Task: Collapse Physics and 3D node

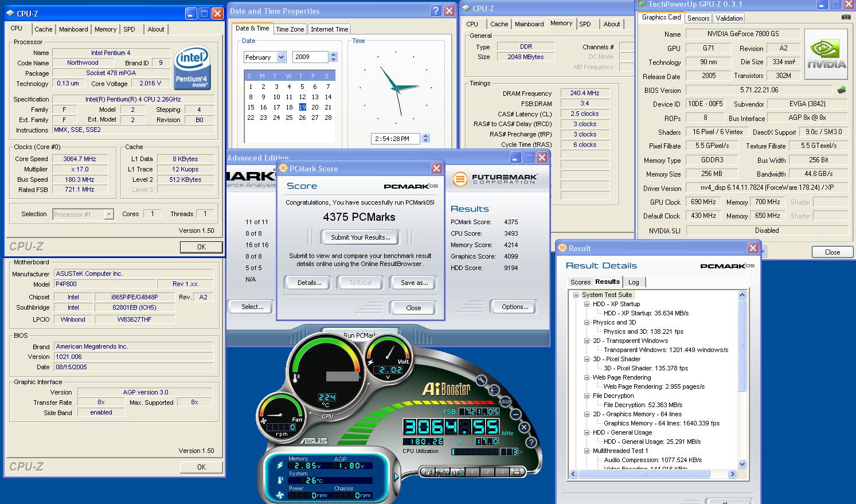Action: tap(587, 322)
